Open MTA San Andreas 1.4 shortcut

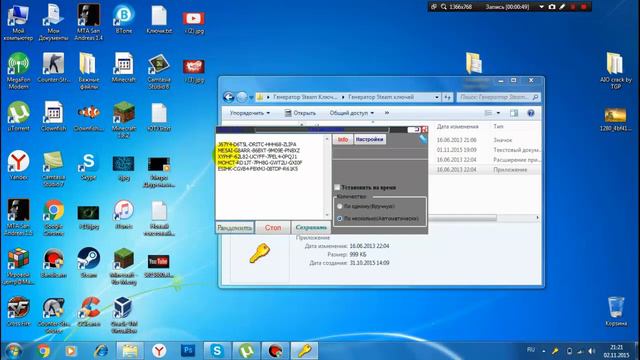(x=89, y=23)
